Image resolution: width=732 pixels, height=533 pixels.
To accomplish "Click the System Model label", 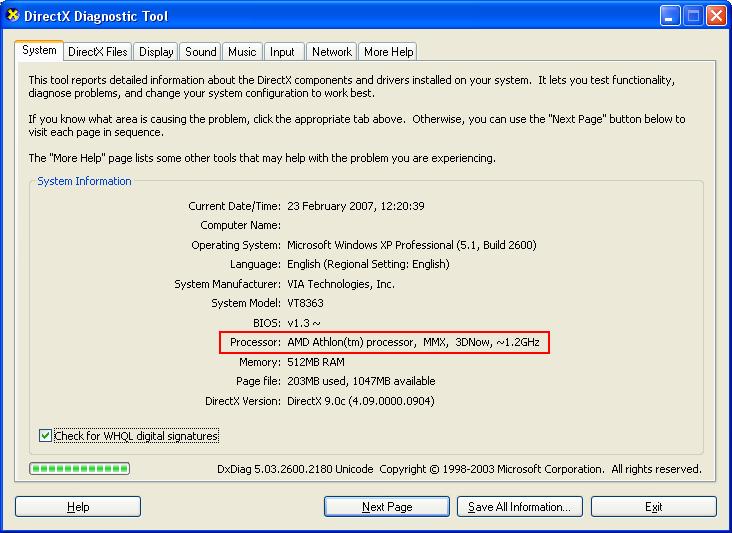I will point(246,303).
